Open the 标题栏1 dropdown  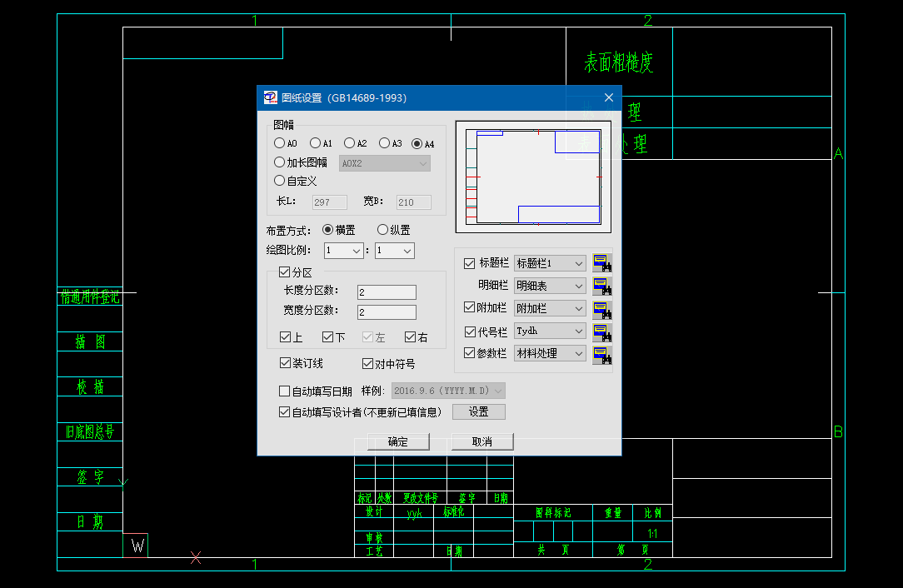click(x=550, y=263)
